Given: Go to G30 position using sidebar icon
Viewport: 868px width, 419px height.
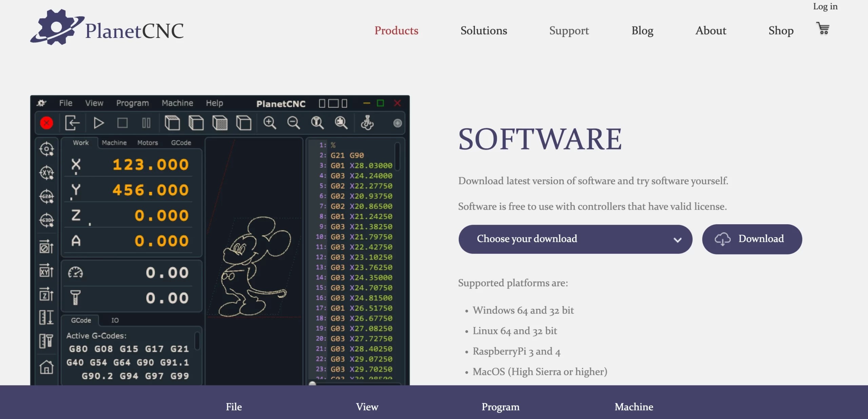Looking at the screenshot, I should pos(46,219).
